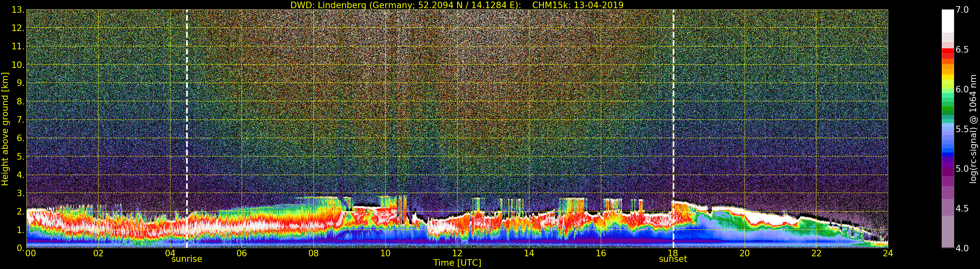
Task: Click the white dashed sunrise line
Action: (187, 129)
